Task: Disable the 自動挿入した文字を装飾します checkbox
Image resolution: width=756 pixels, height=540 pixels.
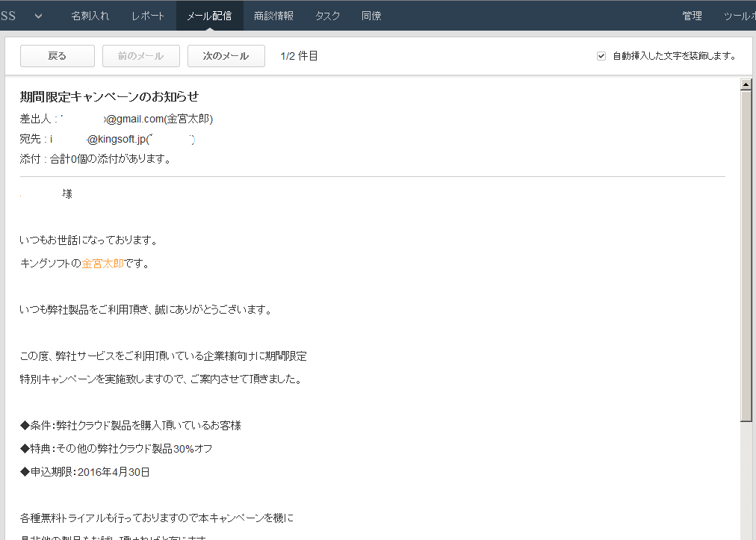Action: pyautogui.click(x=601, y=55)
